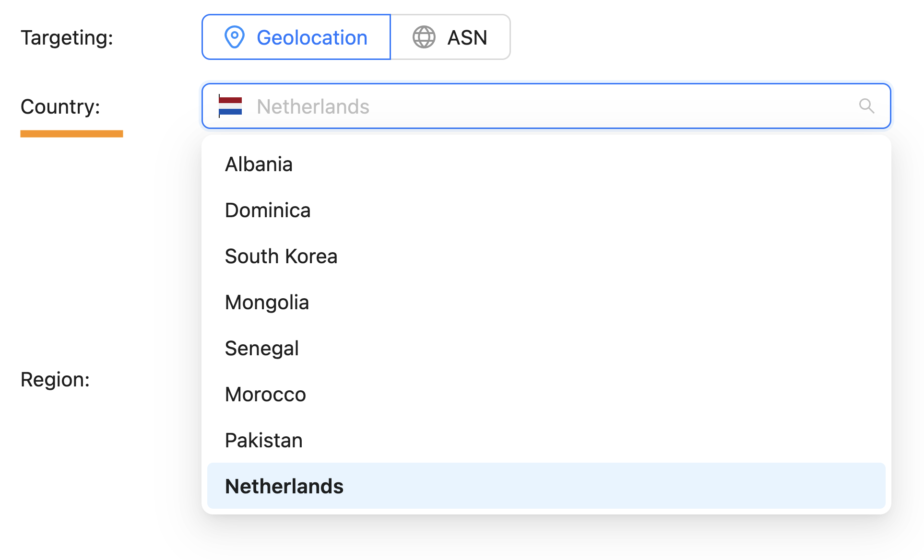Click the Targeting label
The height and width of the screenshot is (560, 924).
pos(67,37)
